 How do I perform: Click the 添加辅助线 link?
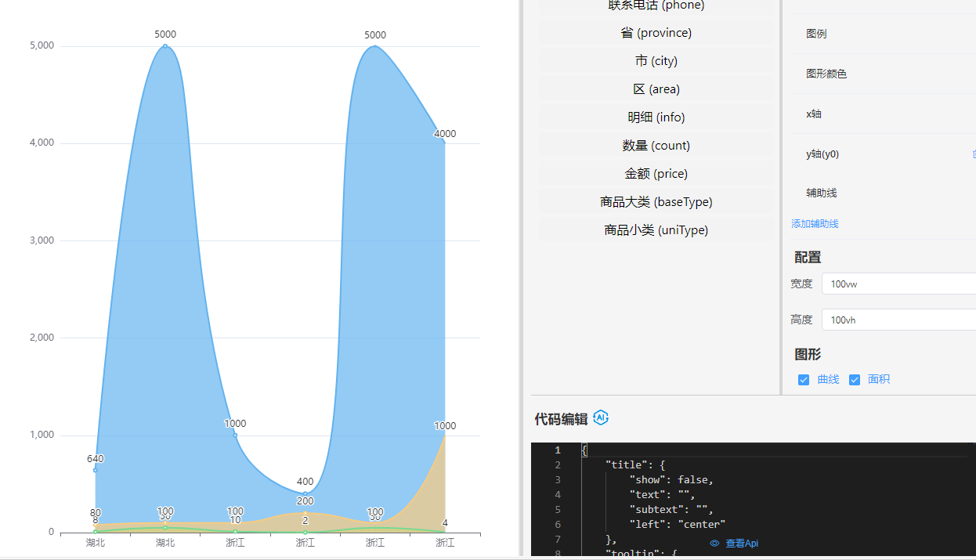coord(815,224)
